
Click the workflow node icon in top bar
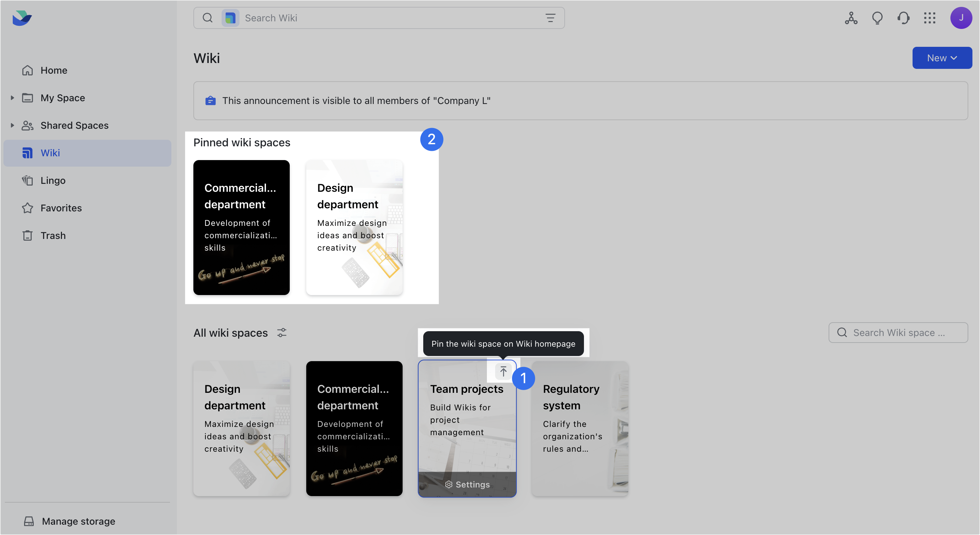pos(851,18)
